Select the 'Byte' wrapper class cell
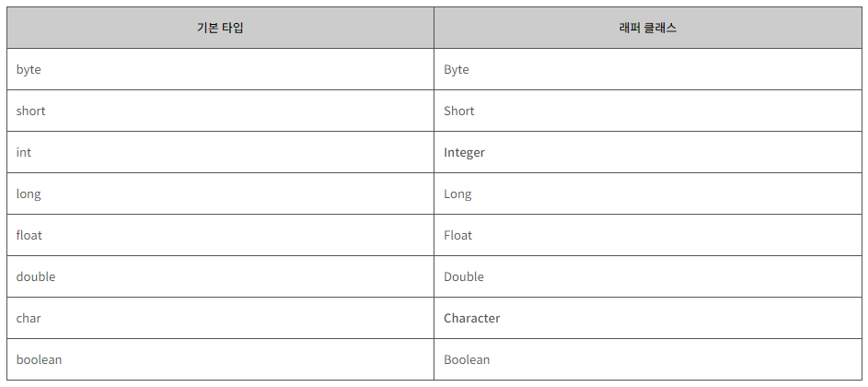Viewport: 868px width, 387px height. point(648,69)
